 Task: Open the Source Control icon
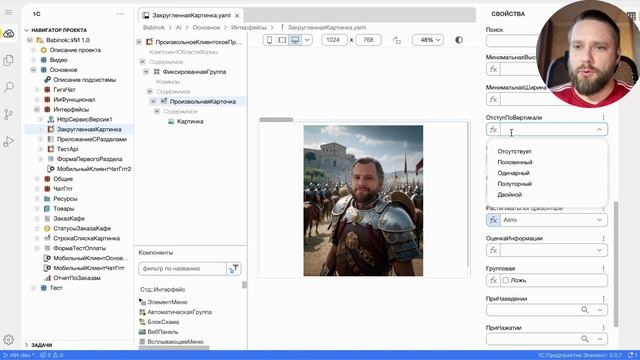pyautogui.click(x=9, y=114)
